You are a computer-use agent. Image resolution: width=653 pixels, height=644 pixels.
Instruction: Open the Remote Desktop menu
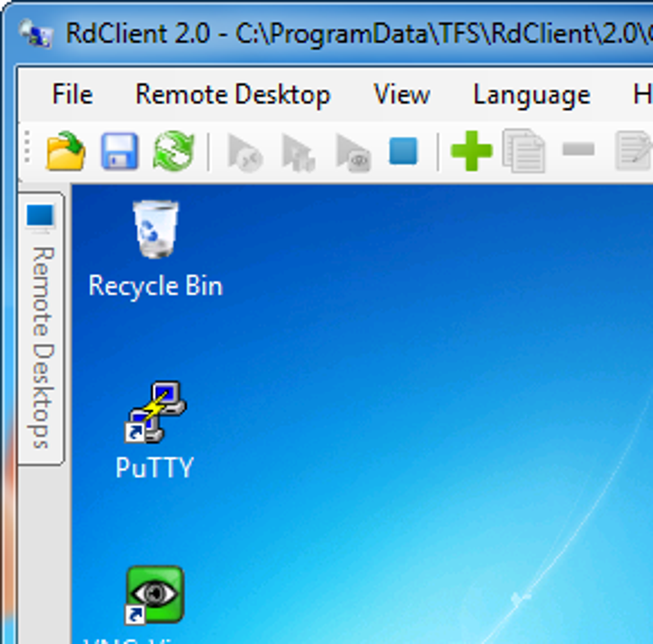coord(233,95)
